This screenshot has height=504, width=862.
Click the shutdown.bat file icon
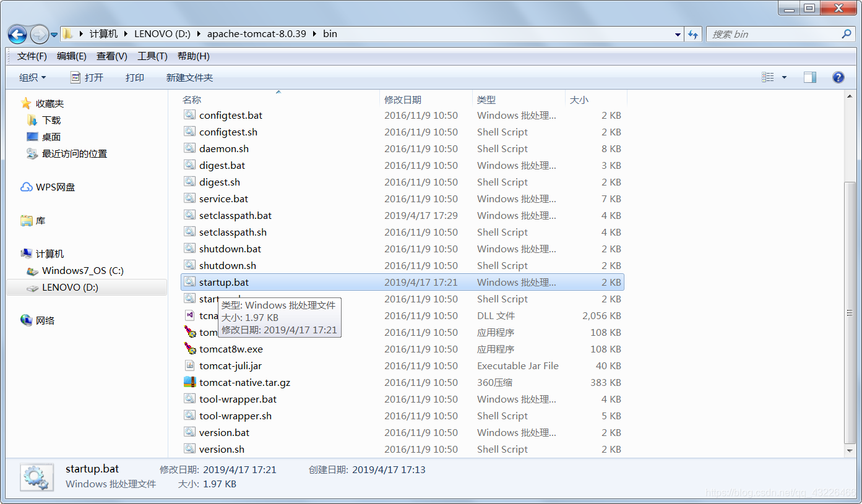click(189, 249)
